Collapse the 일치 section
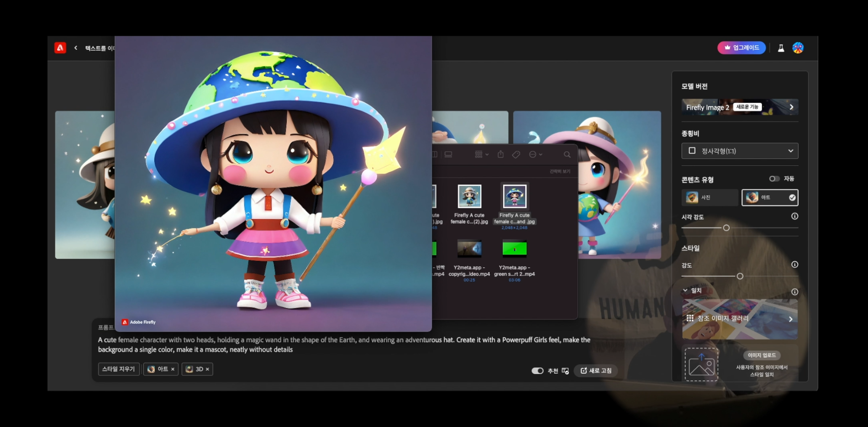The height and width of the screenshot is (427, 868). [685, 290]
